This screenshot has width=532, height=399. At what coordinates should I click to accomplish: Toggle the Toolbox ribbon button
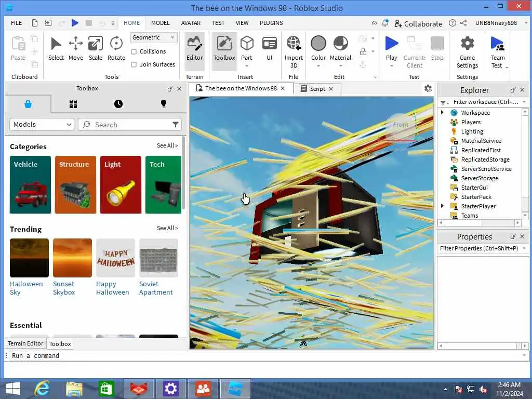(x=224, y=51)
